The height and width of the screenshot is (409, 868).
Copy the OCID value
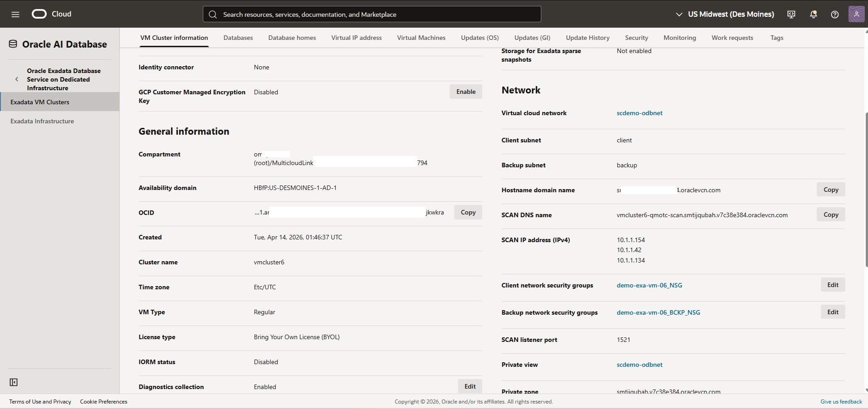point(468,212)
